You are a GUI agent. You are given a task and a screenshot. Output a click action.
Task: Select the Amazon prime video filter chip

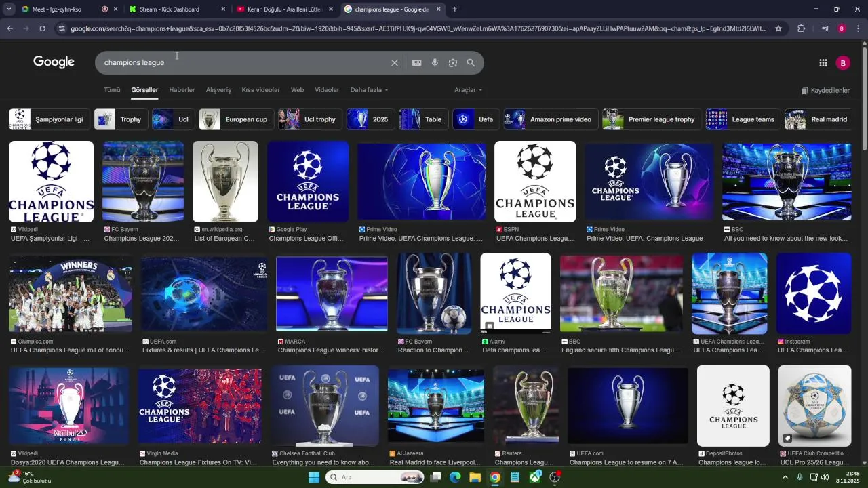[551, 119]
